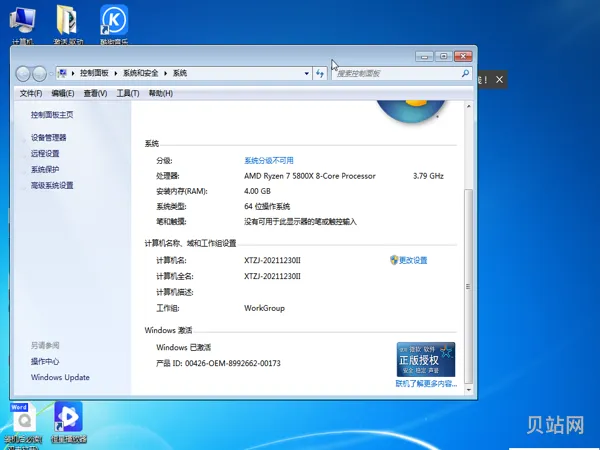Click the 系统和安全 breadcrumb
This screenshot has height=450, width=600.
coord(140,73)
